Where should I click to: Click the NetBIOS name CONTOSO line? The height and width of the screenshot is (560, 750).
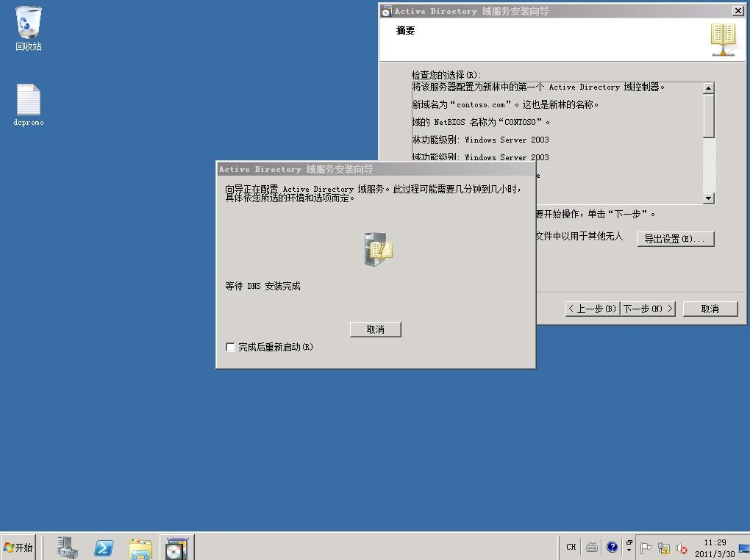click(481, 123)
